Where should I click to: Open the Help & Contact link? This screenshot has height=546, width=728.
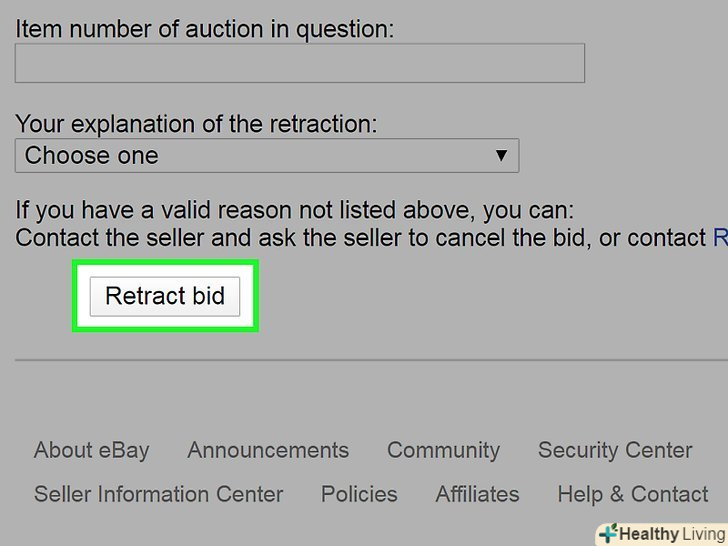click(x=633, y=494)
